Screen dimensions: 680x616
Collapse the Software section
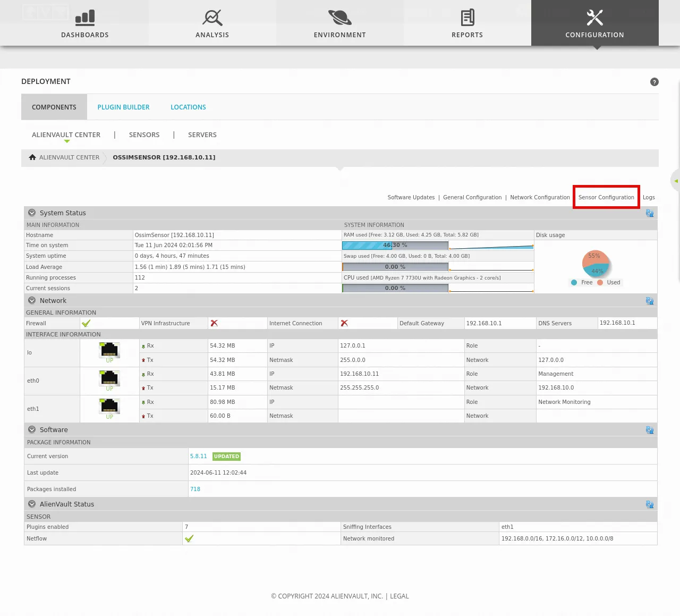click(x=32, y=429)
